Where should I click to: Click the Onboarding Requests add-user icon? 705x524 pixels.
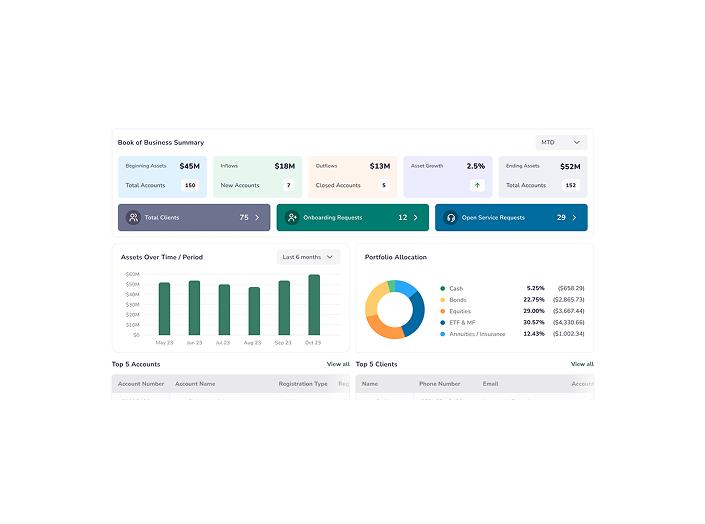pyautogui.click(x=292, y=217)
